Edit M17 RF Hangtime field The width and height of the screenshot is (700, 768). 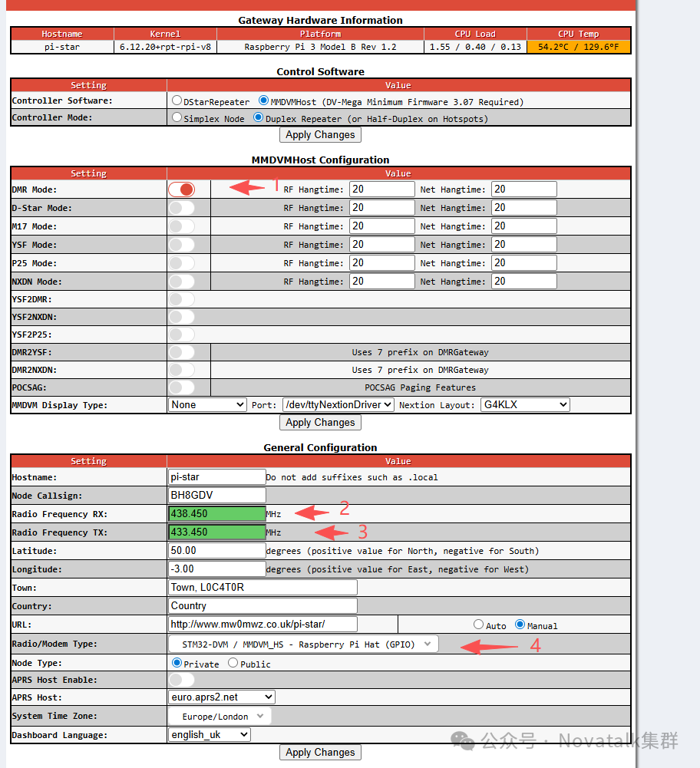click(382, 226)
